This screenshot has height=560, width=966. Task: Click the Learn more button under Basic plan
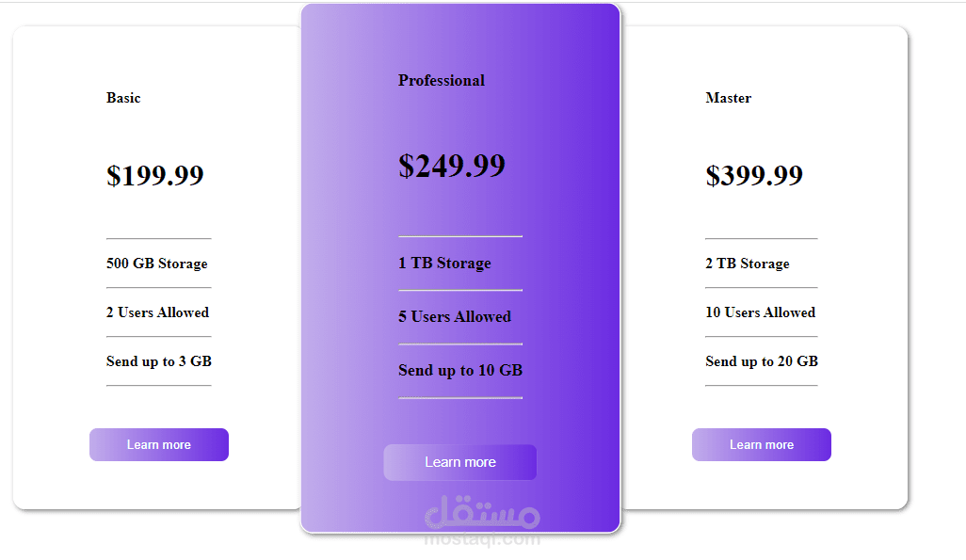pos(158,444)
